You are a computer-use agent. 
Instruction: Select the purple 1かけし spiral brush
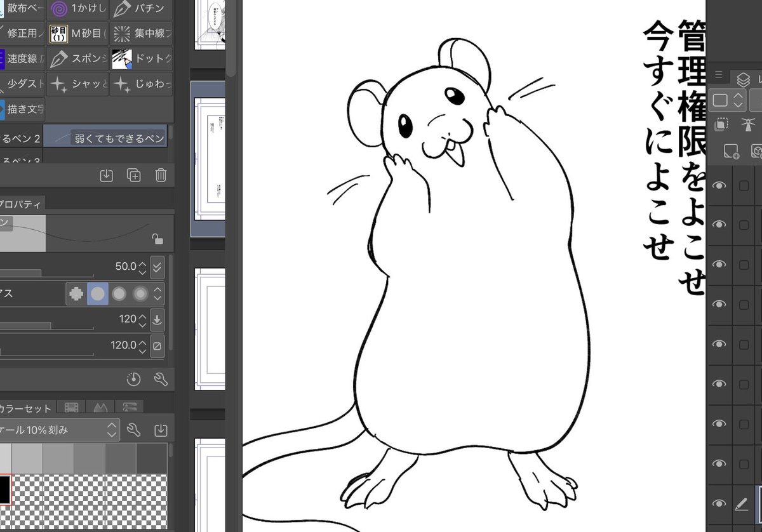point(77,8)
